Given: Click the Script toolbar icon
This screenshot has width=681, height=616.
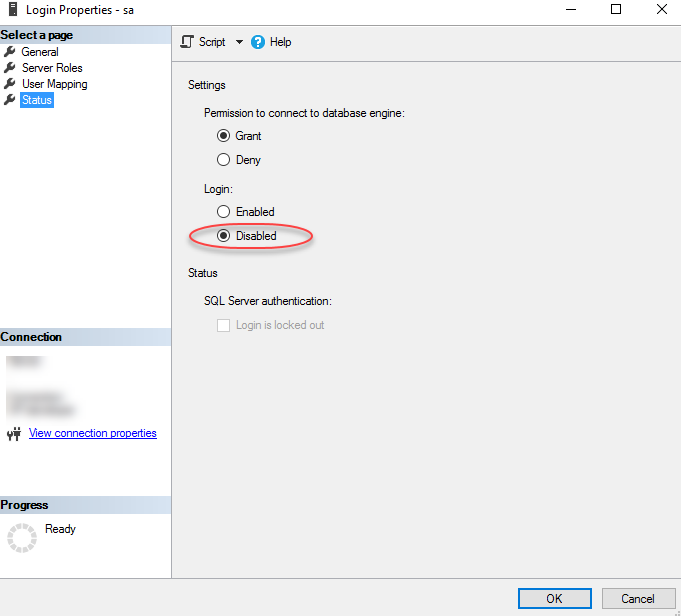Looking at the screenshot, I should [187, 42].
